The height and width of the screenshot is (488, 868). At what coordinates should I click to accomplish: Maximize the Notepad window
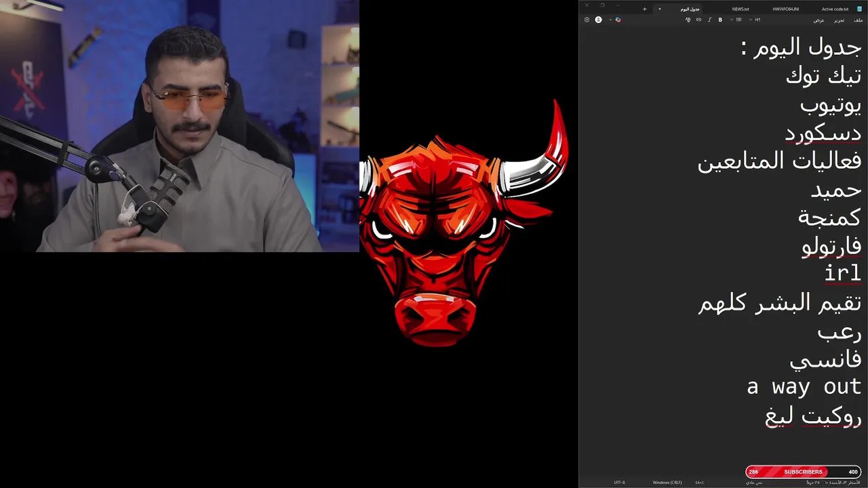pyautogui.click(x=602, y=5)
